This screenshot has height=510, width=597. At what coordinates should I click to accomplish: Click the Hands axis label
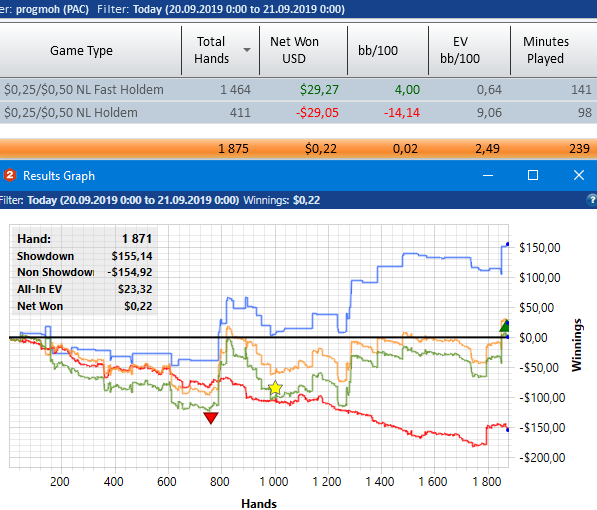click(259, 504)
